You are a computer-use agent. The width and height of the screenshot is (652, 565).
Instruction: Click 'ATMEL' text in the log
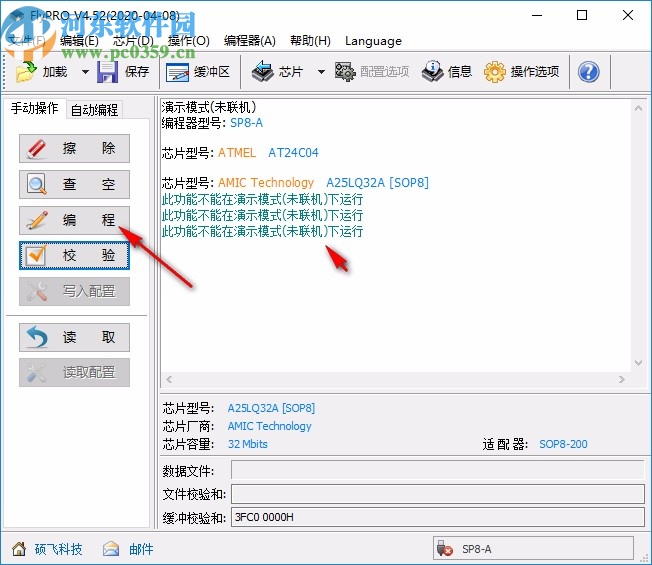237,153
